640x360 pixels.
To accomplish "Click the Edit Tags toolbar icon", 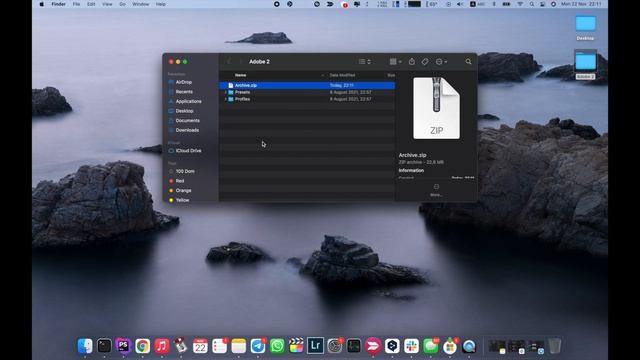I will click(425, 62).
